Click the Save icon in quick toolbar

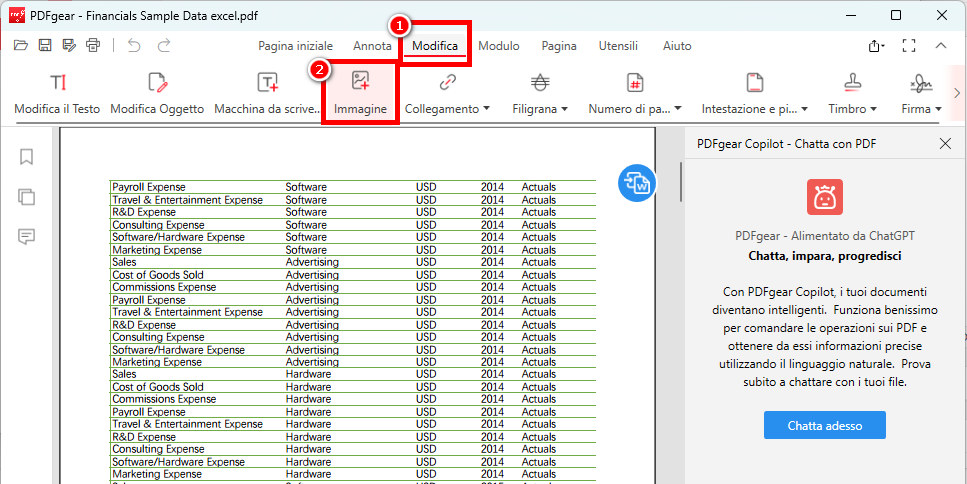coord(45,45)
